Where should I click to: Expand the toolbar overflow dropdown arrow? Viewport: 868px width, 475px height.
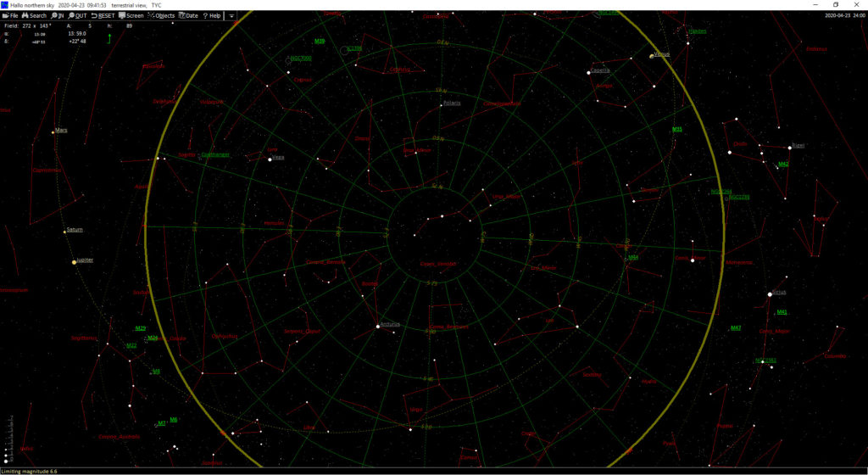(231, 16)
